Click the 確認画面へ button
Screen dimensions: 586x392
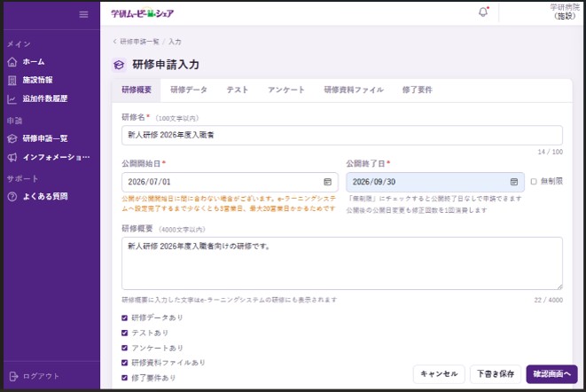tap(551, 374)
